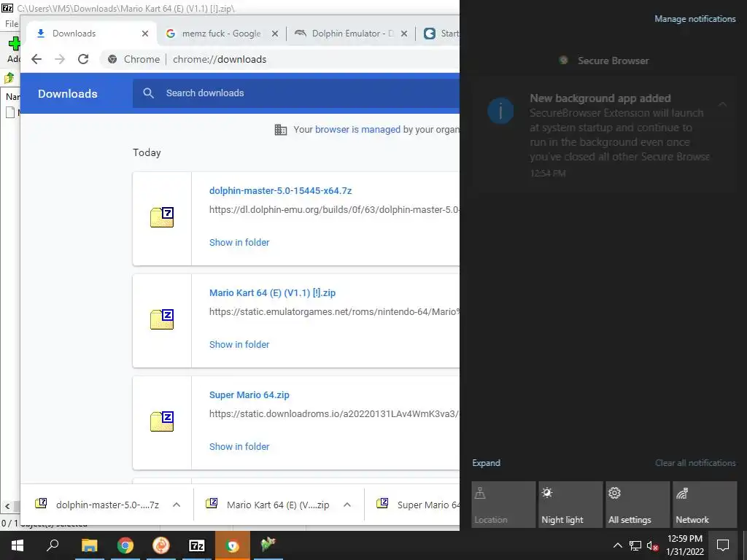
Task: Click the search magnifier icon in Downloads
Action: click(x=148, y=93)
